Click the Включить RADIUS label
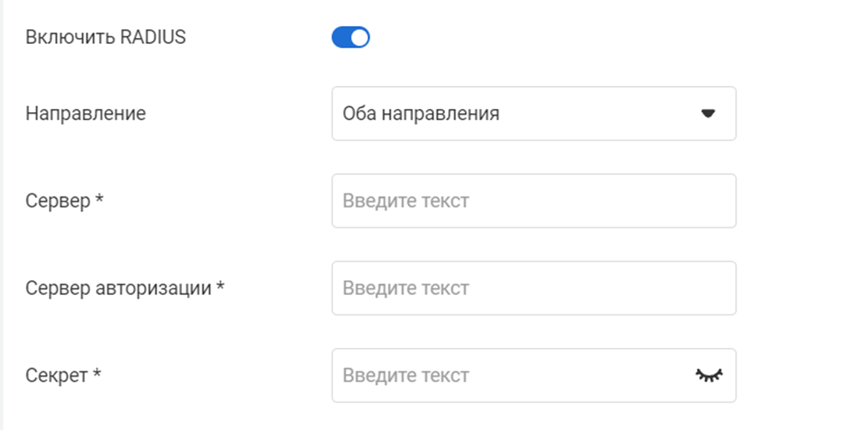This screenshot has height=430, width=868. pyautogui.click(x=106, y=37)
